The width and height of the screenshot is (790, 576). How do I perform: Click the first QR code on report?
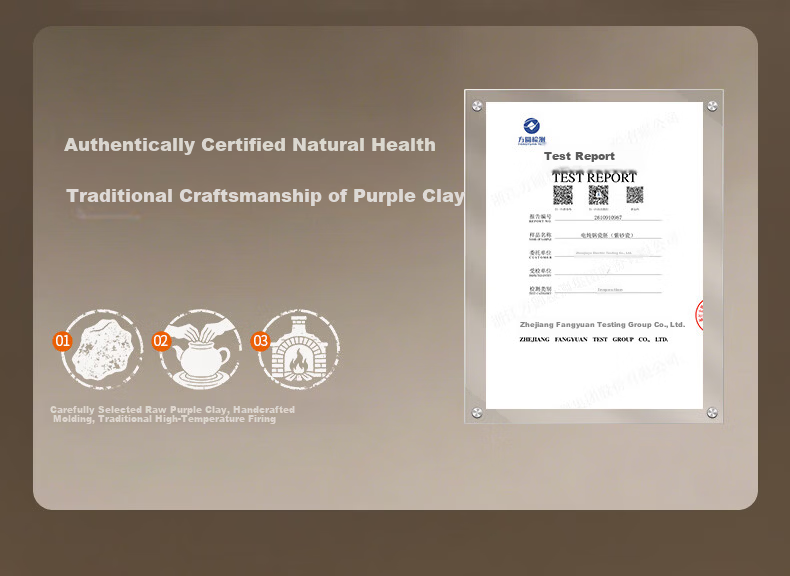point(563,195)
